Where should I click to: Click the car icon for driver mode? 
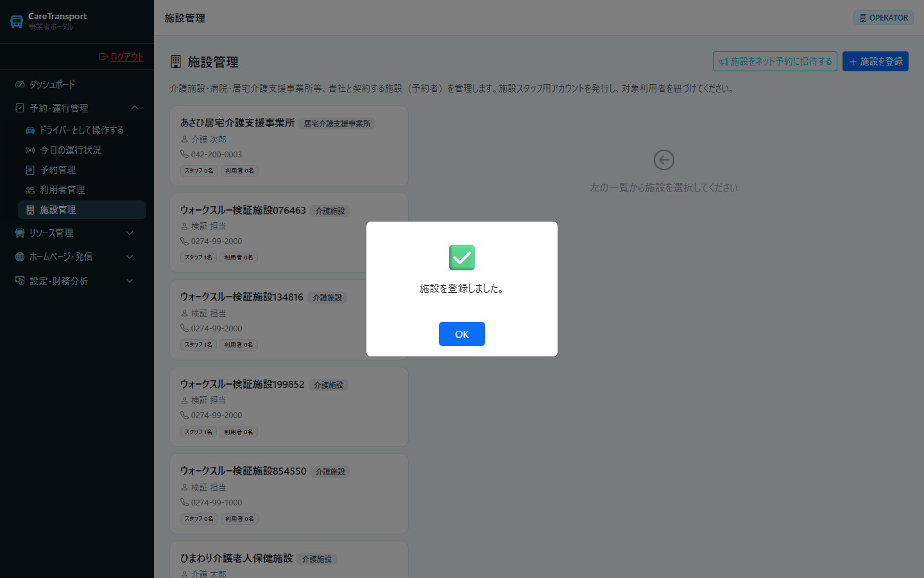click(x=30, y=130)
